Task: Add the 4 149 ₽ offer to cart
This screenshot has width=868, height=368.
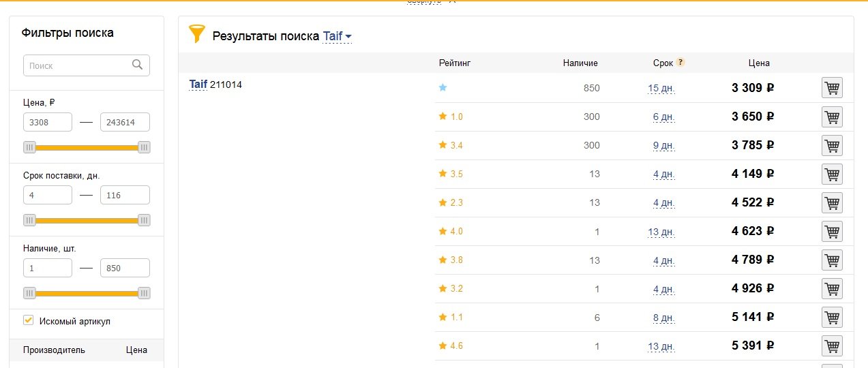Action: [x=832, y=174]
